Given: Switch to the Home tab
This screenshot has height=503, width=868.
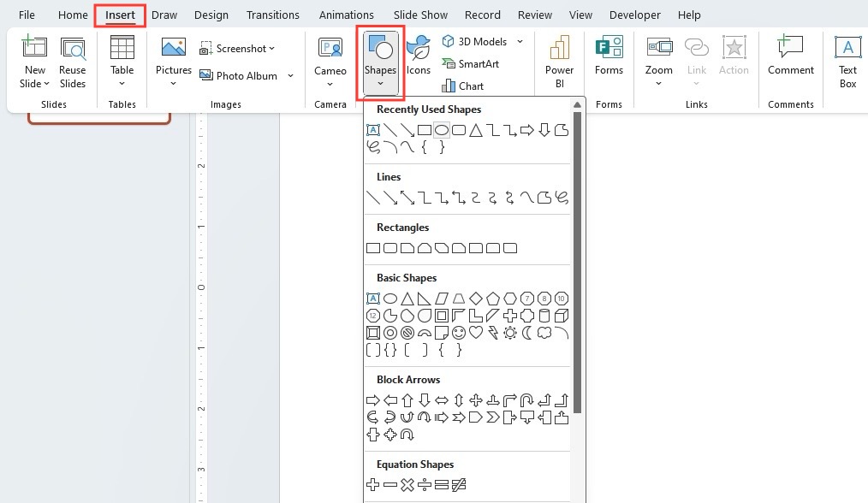Looking at the screenshot, I should 73,15.
